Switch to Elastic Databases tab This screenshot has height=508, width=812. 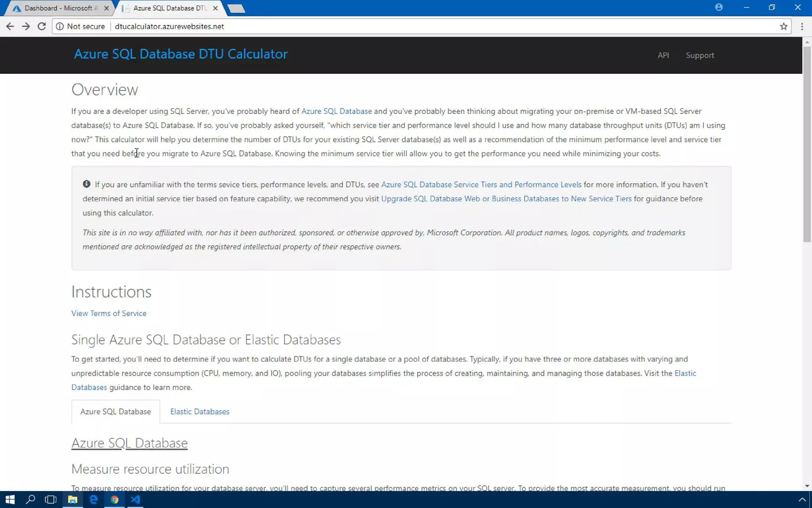tap(200, 412)
